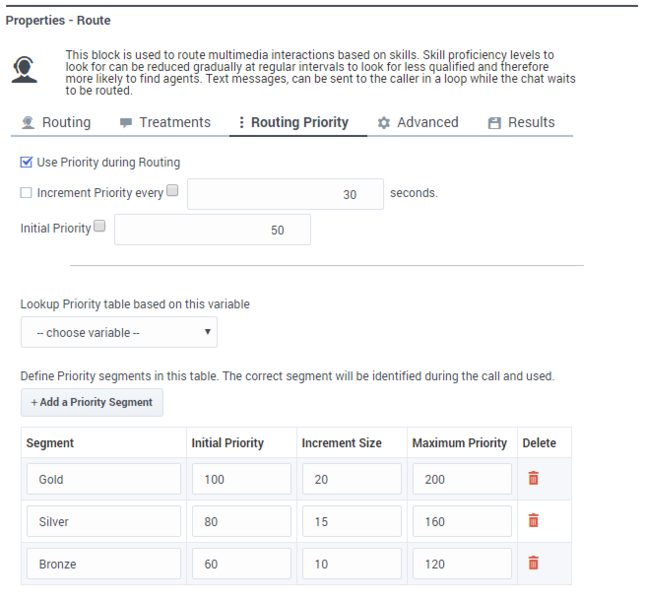Image resolution: width=645 pixels, height=600 pixels.
Task: Expand the choose variable dropdown
Action: tap(119, 332)
